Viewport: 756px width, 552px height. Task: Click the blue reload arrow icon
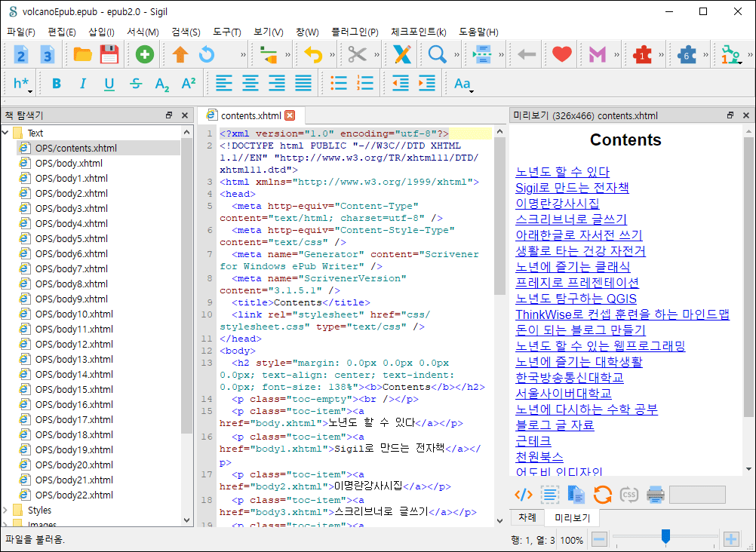(x=207, y=54)
